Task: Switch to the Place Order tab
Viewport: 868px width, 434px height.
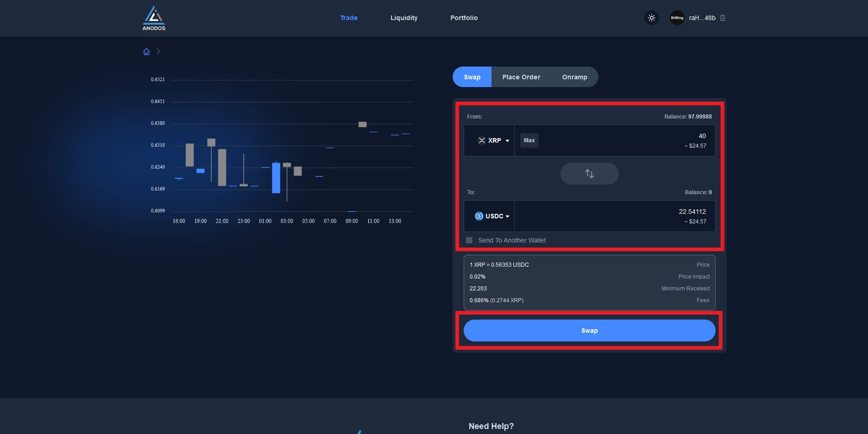Action: coord(521,77)
